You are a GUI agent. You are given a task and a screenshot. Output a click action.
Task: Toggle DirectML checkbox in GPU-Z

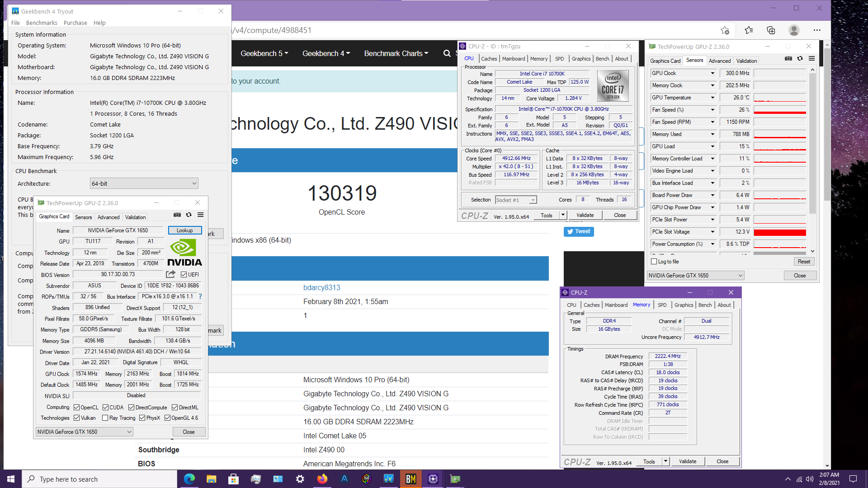pos(175,408)
